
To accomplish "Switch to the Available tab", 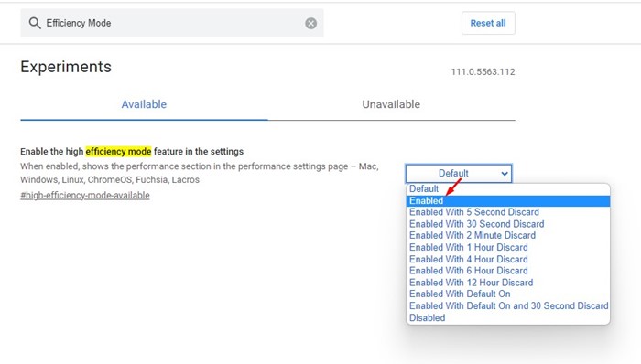I will [144, 104].
